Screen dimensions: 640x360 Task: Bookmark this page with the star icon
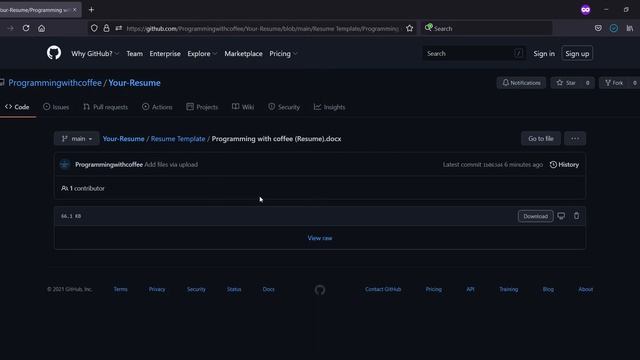coord(409,28)
